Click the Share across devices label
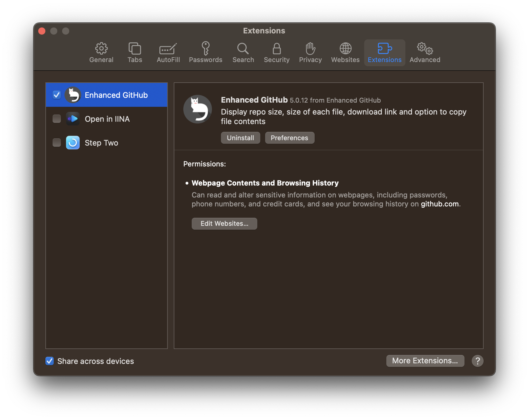The width and height of the screenshot is (529, 420). (x=96, y=361)
